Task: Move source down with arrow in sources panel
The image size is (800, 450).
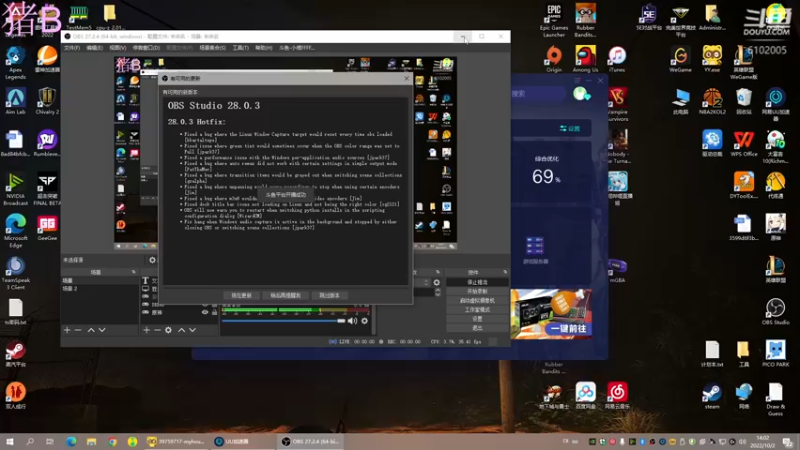Action: click(192, 330)
